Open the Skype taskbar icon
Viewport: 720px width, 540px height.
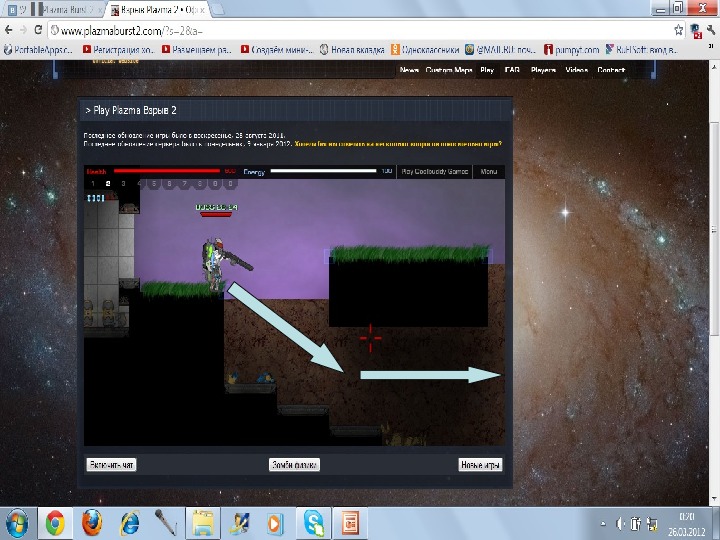(314, 523)
